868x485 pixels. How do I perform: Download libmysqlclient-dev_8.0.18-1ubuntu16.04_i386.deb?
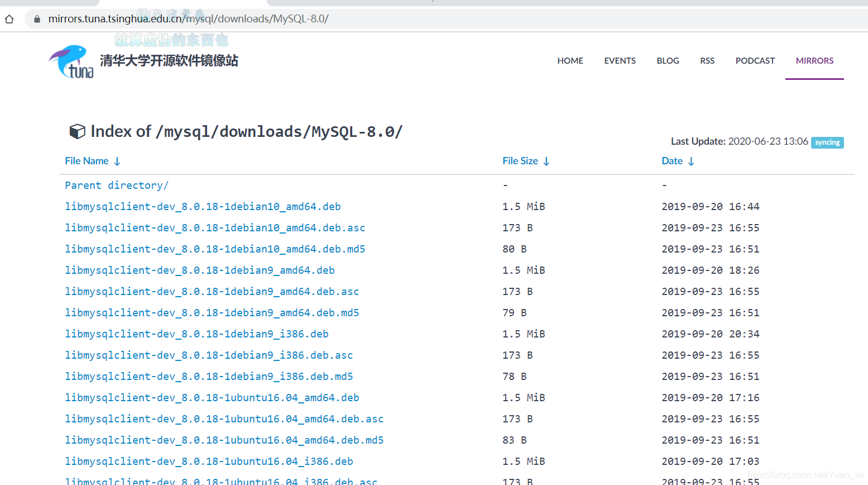209,462
